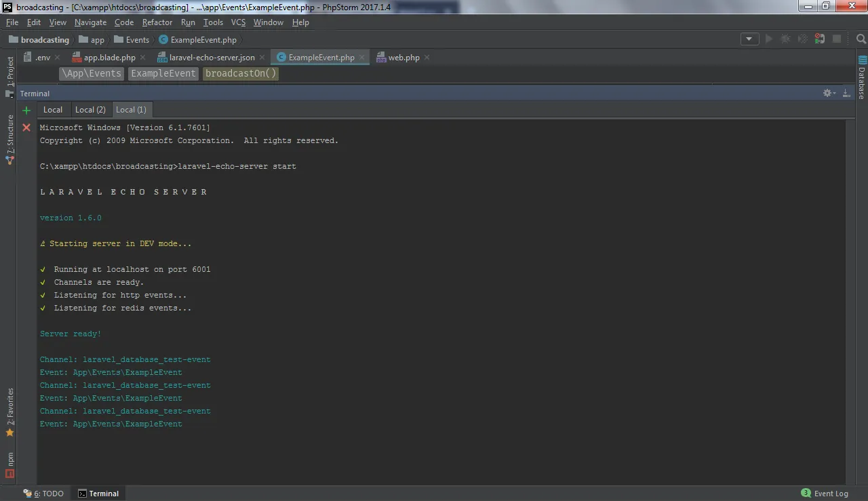
Task: Open the npm tool window
Action: click(9, 465)
